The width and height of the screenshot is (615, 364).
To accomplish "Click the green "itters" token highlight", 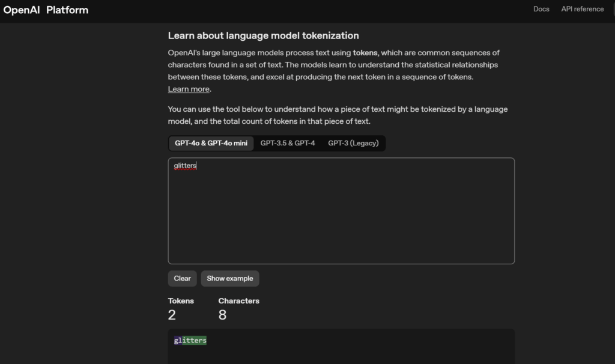I will (x=194, y=341).
